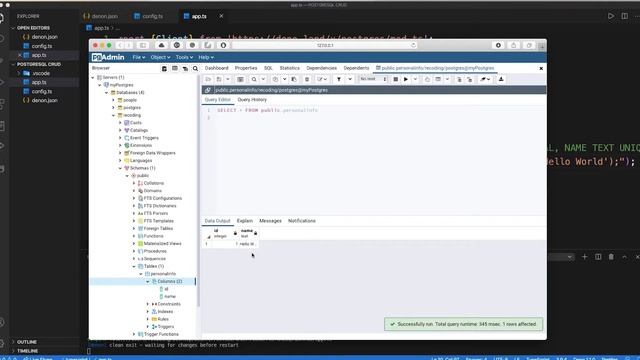
Task: Click the Filter funnel icon
Action: [339, 79]
